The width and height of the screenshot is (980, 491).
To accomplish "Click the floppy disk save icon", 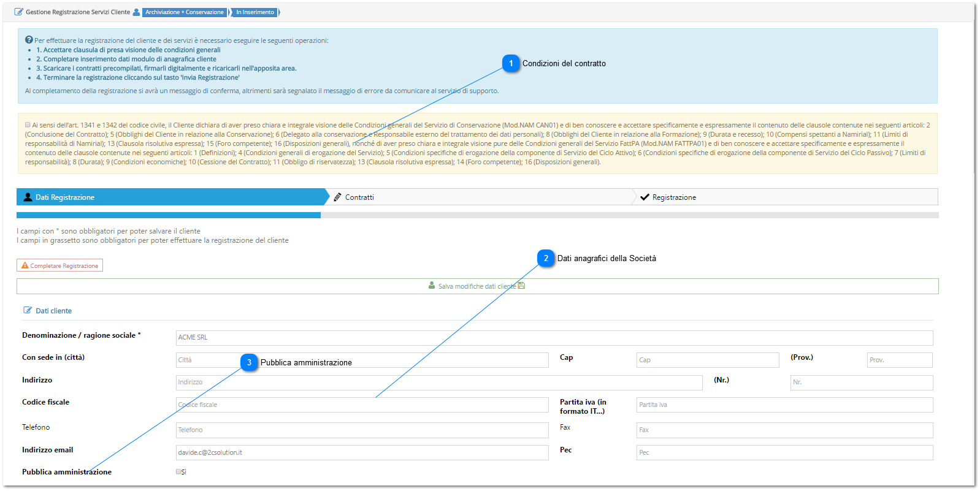I will (521, 286).
